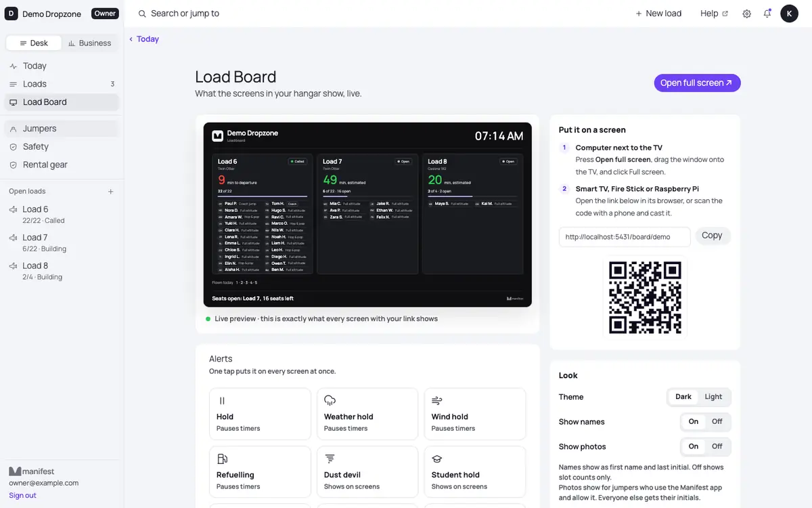Click Open full screen button
This screenshot has width=812, height=508.
(697, 83)
